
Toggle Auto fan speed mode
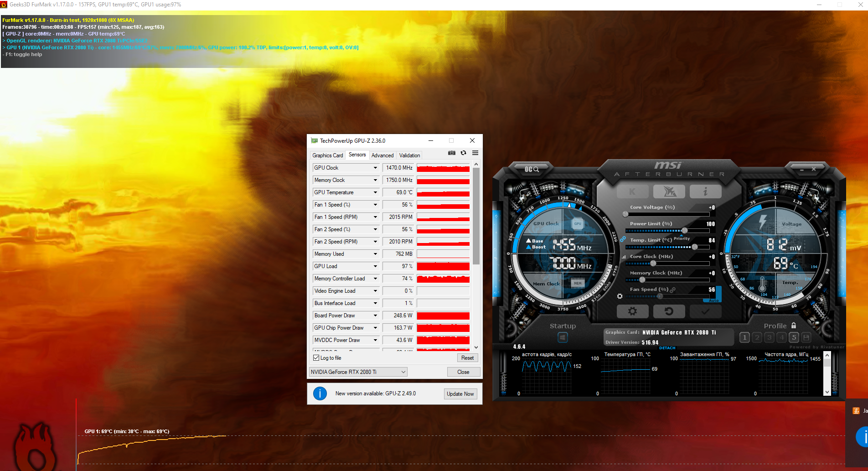[713, 300]
